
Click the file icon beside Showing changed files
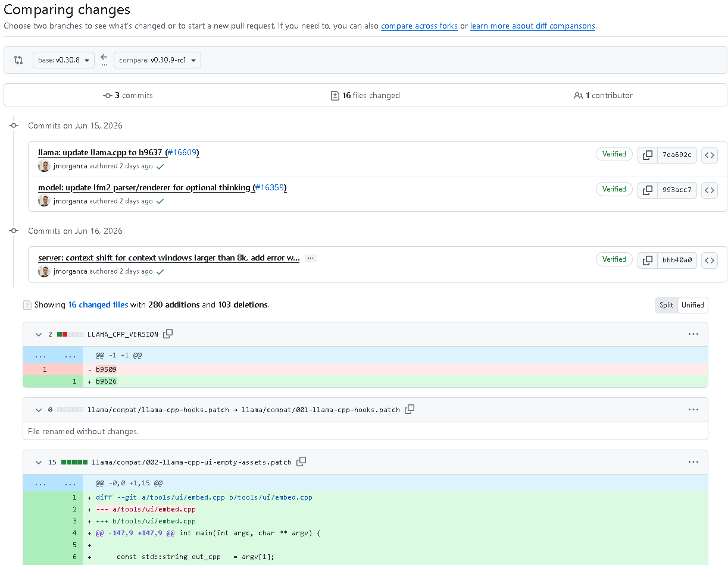(x=27, y=305)
